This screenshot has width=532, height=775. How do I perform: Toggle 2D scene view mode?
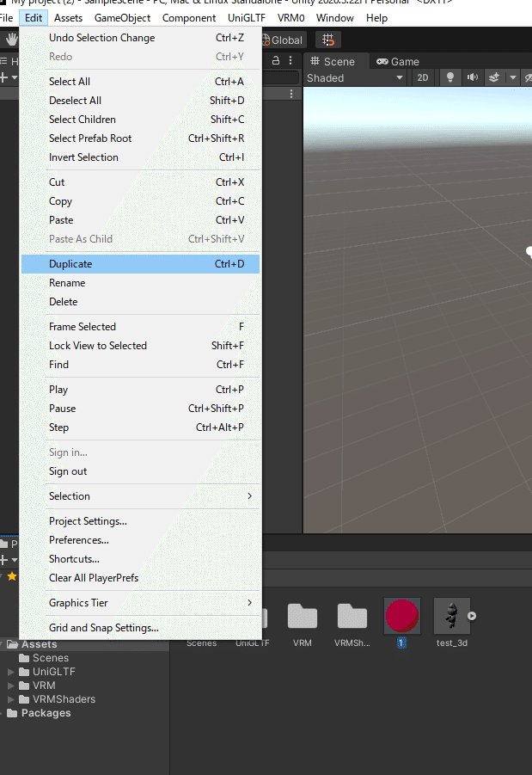coord(423,77)
